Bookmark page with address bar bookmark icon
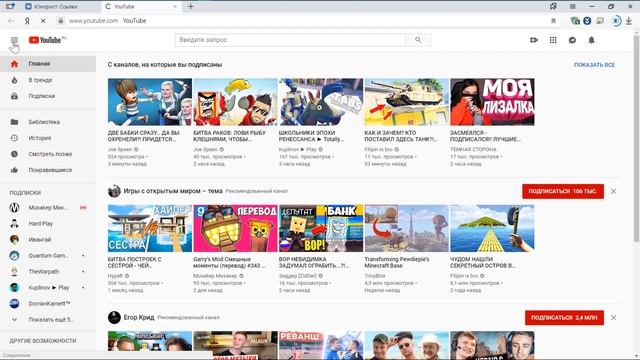640x360 pixels. [x=553, y=21]
